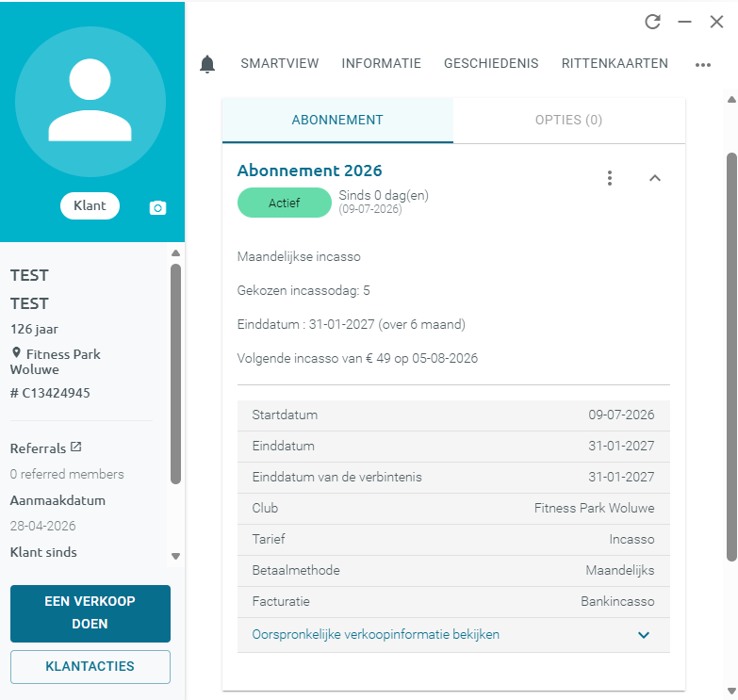Click the Einddatum van de verbintenis row
The image size is (738, 700).
(453, 478)
